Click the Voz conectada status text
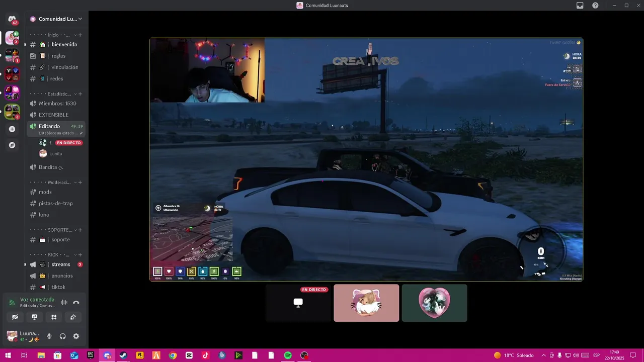The image size is (644, 362). point(37,300)
